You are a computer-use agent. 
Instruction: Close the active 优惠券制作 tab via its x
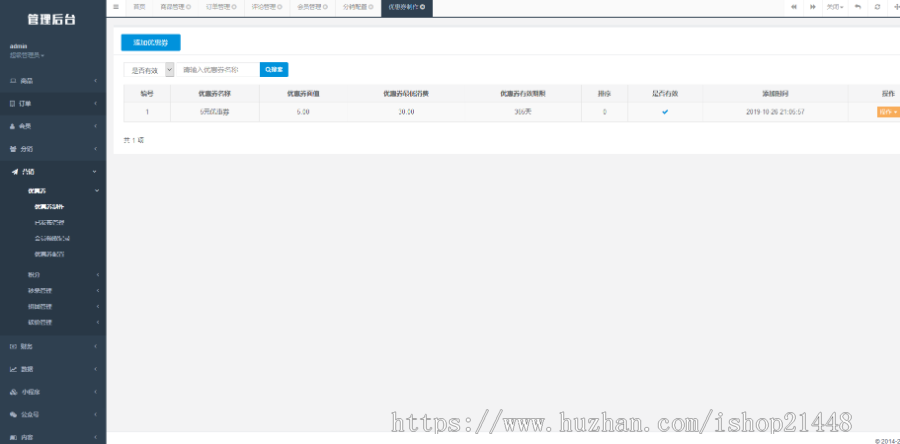(x=422, y=7)
